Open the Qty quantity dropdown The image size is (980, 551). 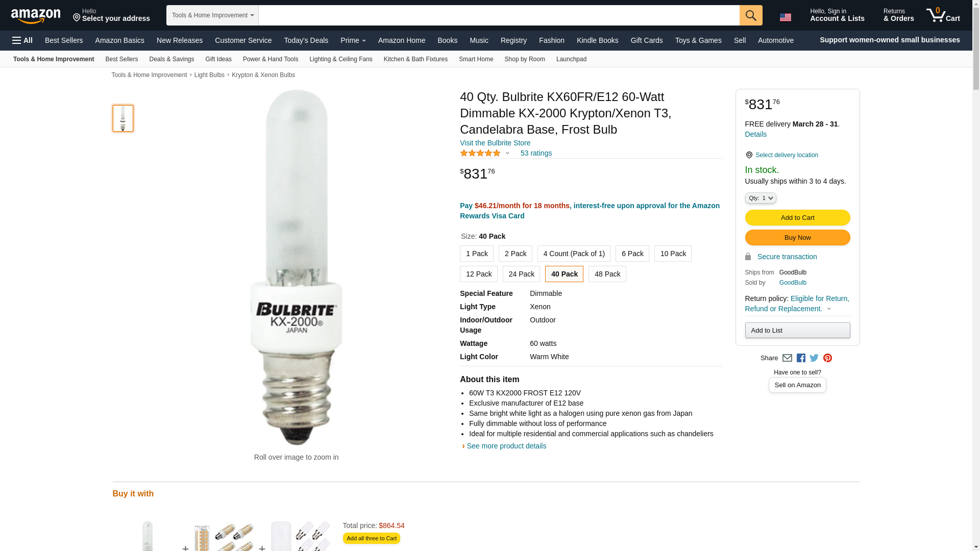(760, 198)
